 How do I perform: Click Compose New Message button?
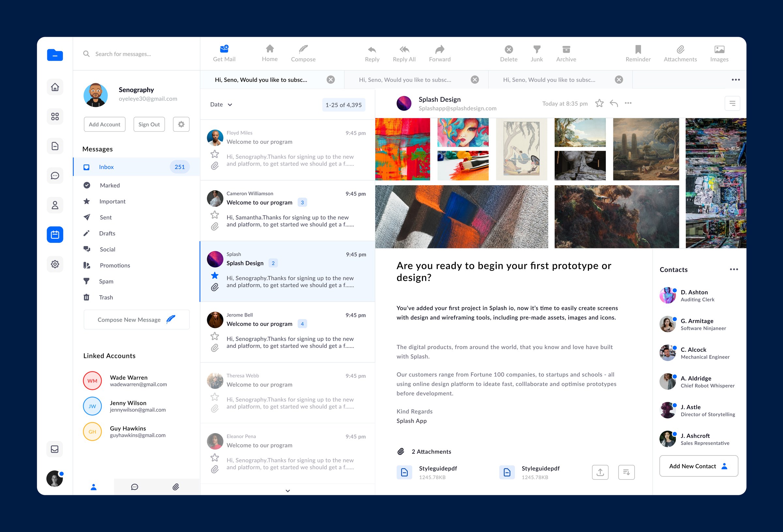point(136,319)
